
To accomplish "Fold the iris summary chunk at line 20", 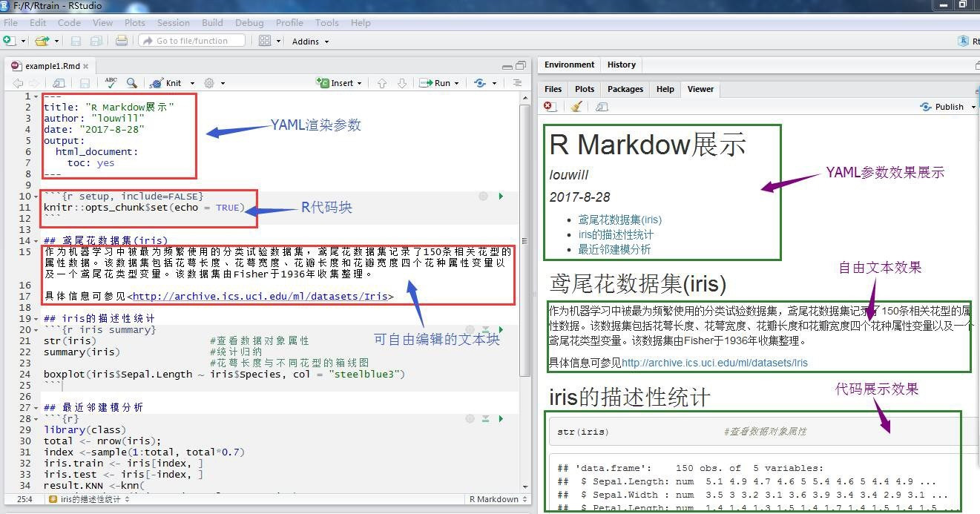I will (x=36, y=330).
